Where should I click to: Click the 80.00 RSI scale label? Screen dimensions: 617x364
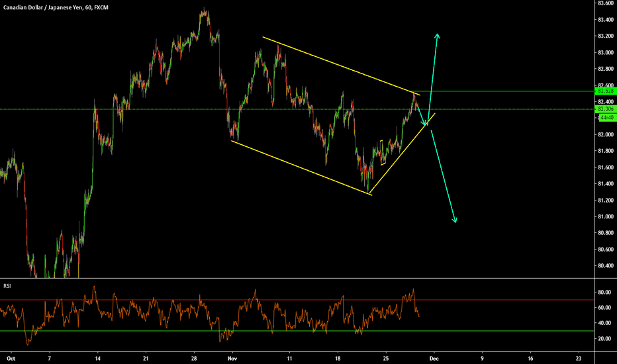tap(603, 292)
